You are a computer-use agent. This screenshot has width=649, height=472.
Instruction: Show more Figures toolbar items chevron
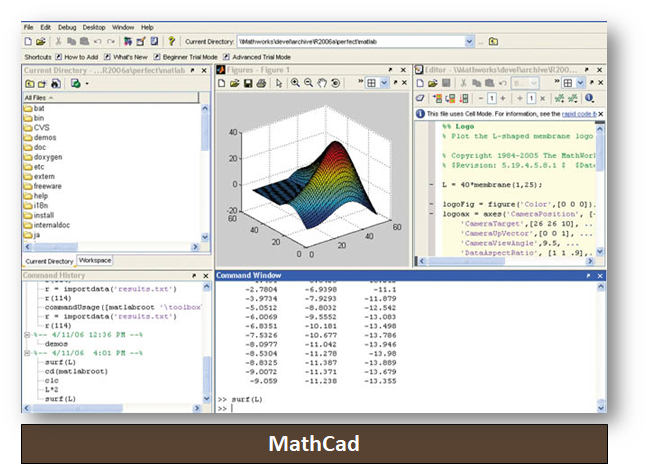coord(361,81)
